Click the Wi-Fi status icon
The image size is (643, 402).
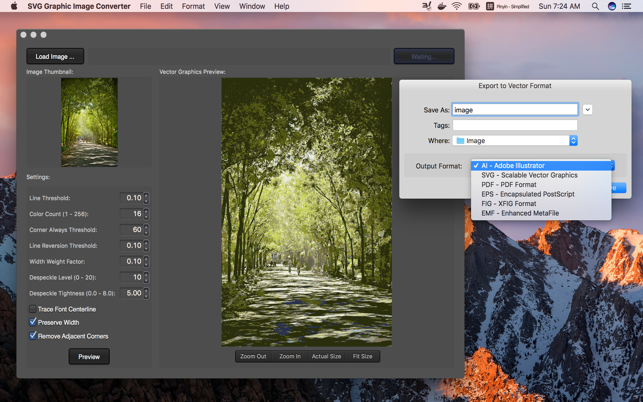click(457, 6)
